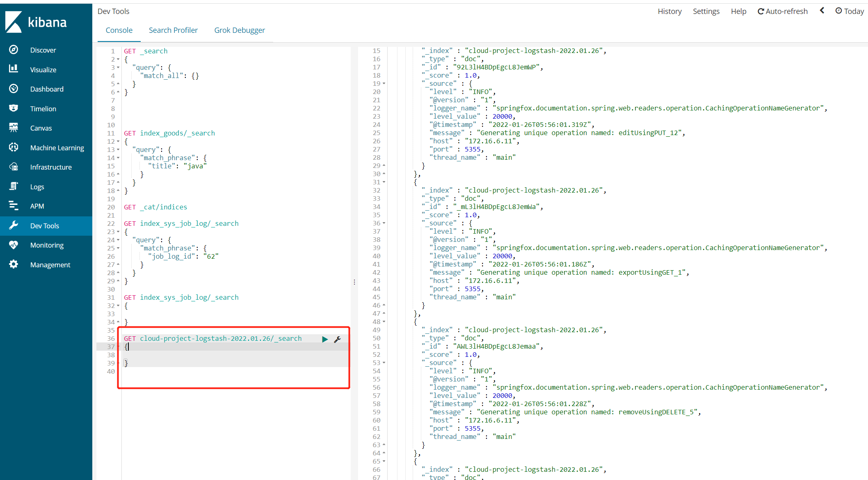The image size is (868, 480).
Task: Run the cloud-project-logstash search request
Action: 325,339
